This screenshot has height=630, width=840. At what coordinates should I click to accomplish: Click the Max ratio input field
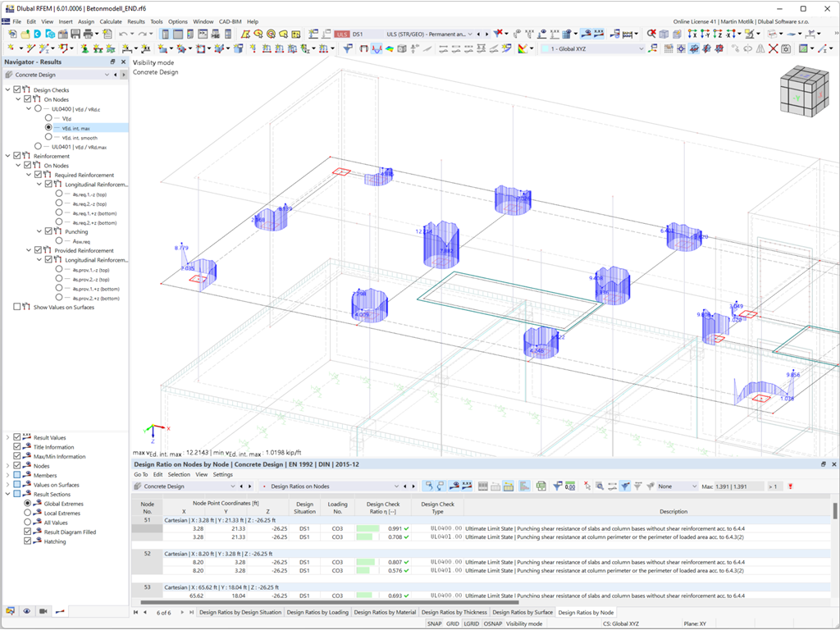(x=739, y=486)
